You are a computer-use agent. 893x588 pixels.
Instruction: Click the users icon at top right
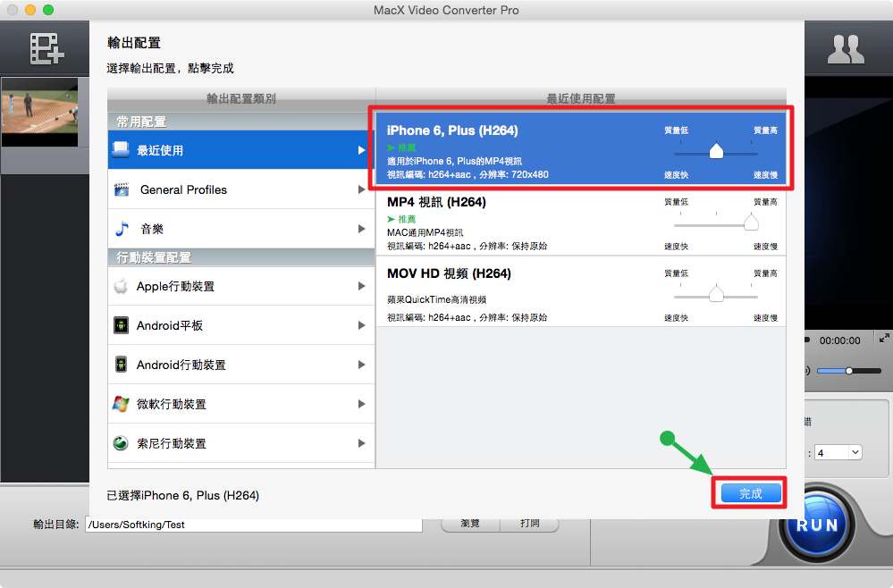click(845, 49)
